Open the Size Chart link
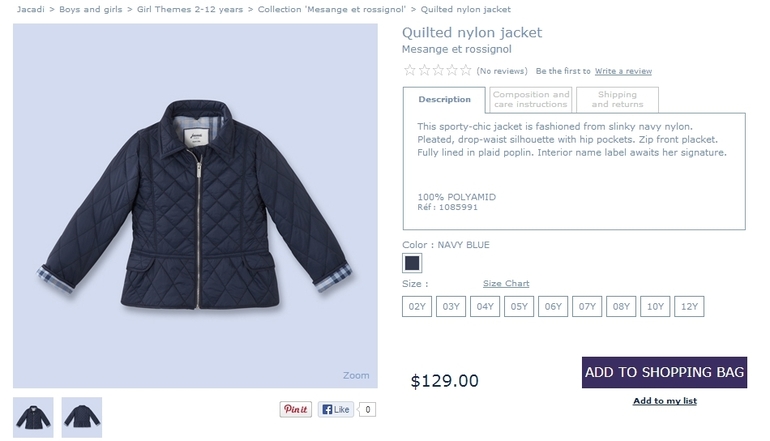 [x=506, y=284]
